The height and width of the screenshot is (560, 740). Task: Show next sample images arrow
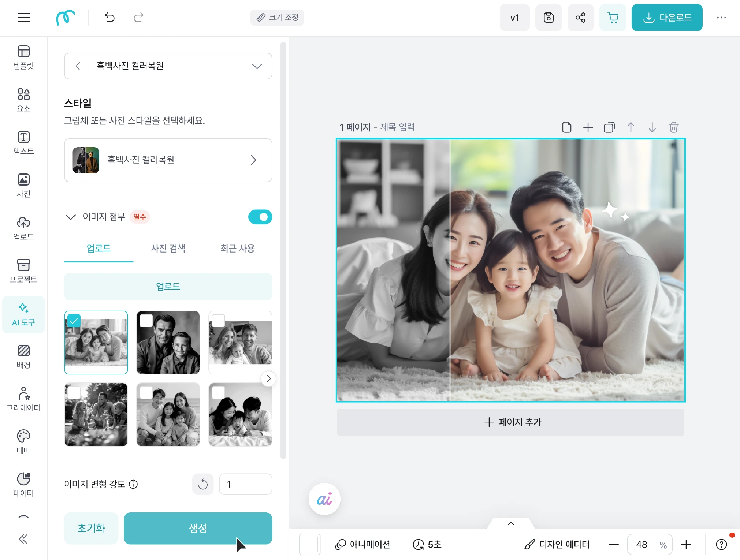[x=268, y=378]
